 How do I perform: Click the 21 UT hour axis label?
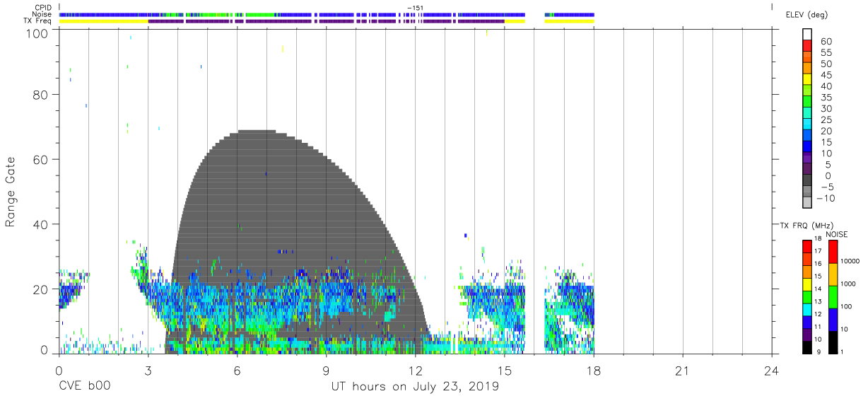683,370
